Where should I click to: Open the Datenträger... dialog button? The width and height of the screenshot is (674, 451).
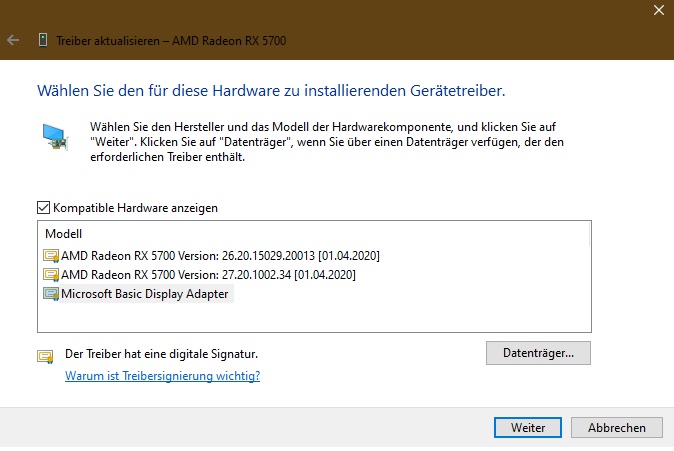tap(538, 353)
